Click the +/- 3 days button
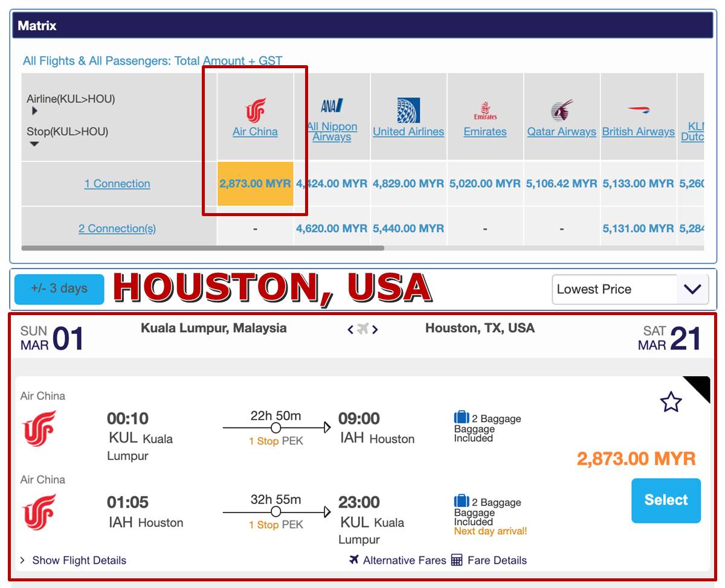Viewport: 725px width, 588px height. (x=59, y=289)
